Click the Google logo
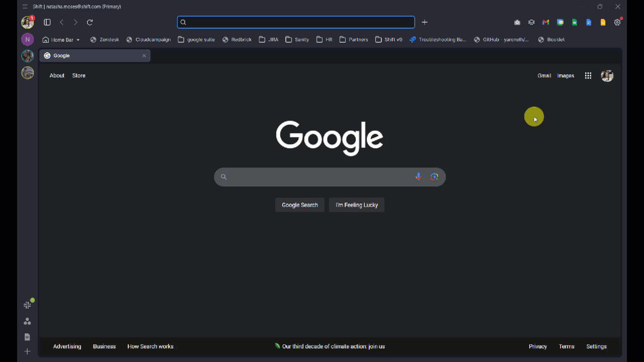 point(330,138)
